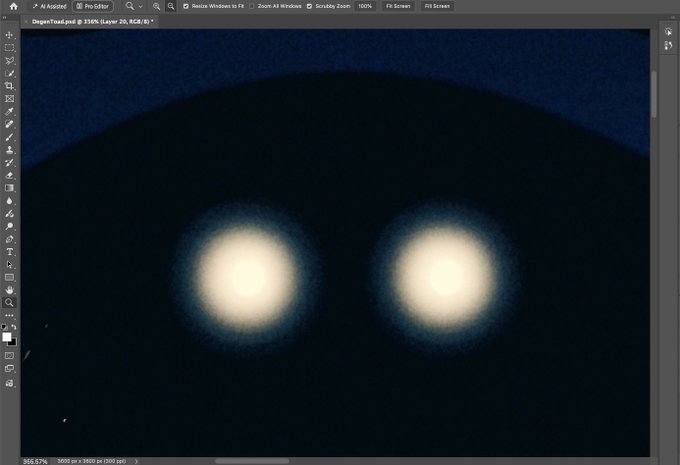Image resolution: width=680 pixels, height=465 pixels.
Task: Select the Eyedropper tool
Action: point(9,111)
